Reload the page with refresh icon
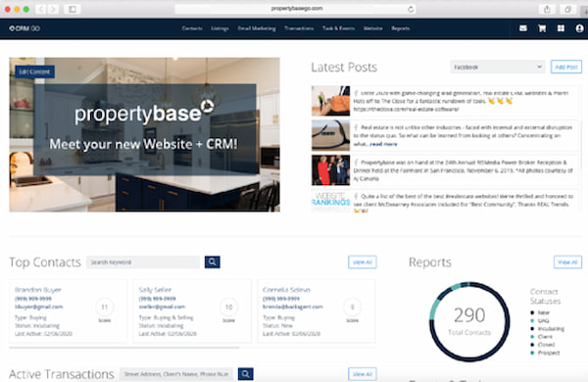 411,9
